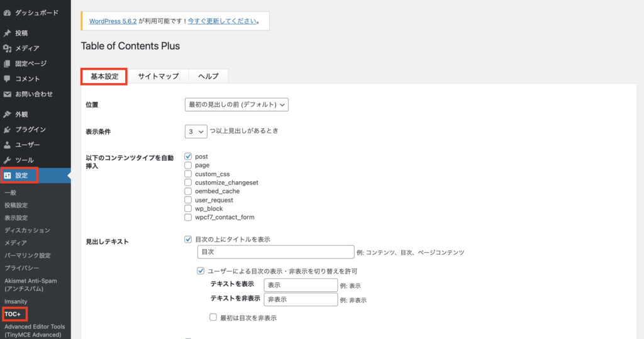Open ディスカッション submenu
644x339 pixels.
click(28, 230)
